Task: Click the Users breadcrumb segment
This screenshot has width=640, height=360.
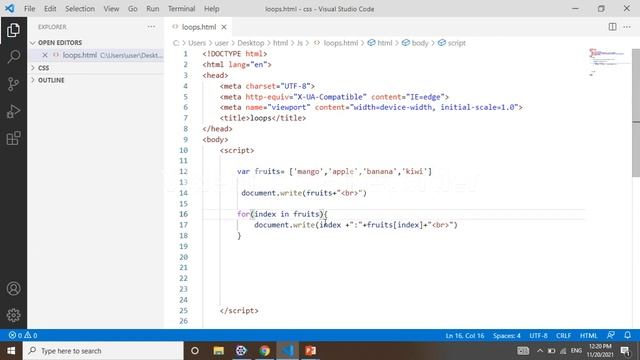Action: tap(197, 43)
